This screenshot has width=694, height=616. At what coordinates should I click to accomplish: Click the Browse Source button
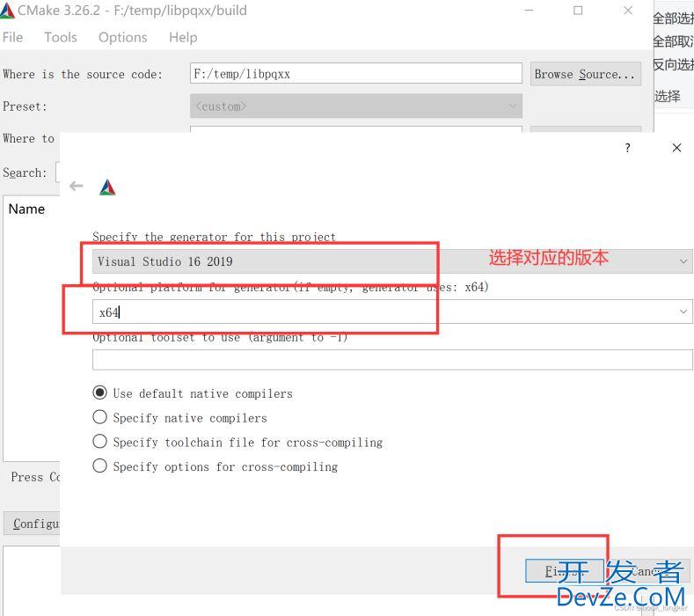click(x=585, y=74)
